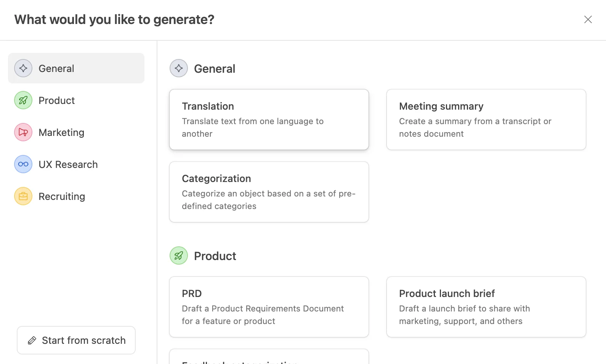Click the General sparkle icon in sidebar

23,69
